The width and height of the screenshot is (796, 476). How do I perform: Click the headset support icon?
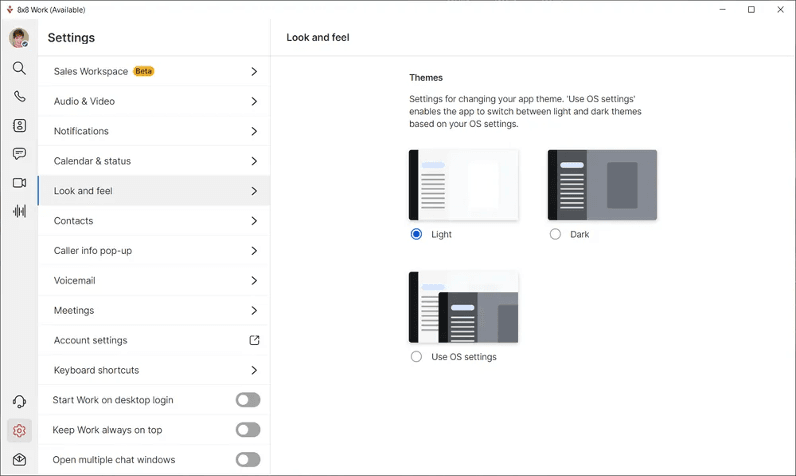coord(19,402)
